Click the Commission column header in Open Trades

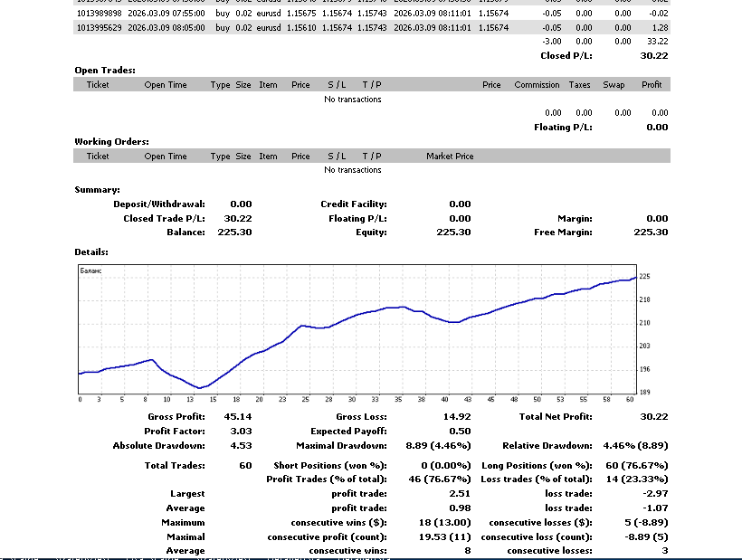[537, 85]
